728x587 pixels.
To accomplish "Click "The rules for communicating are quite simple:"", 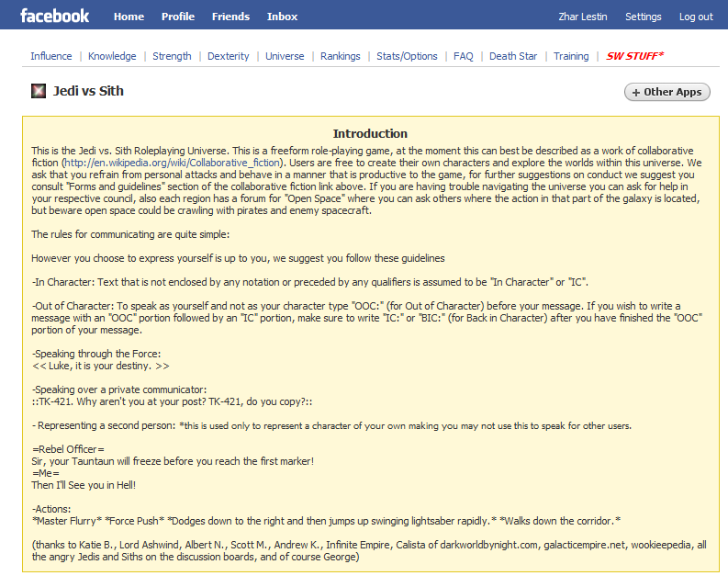I will (130, 234).
